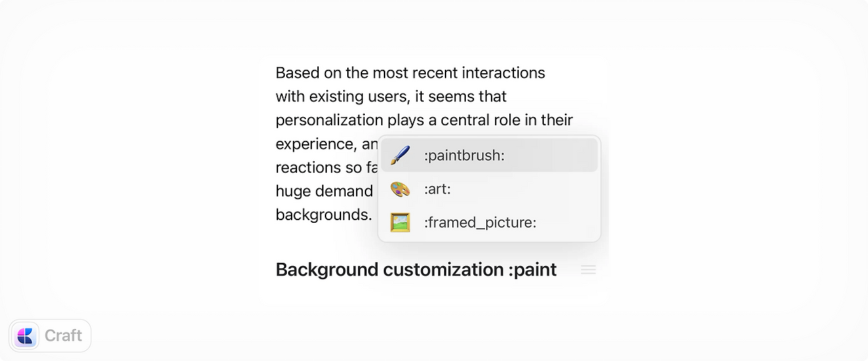Image resolution: width=868 pixels, height=361 pixels.
Task: Click the words 'Background customization' in the heading
Action: pos(390,270)
